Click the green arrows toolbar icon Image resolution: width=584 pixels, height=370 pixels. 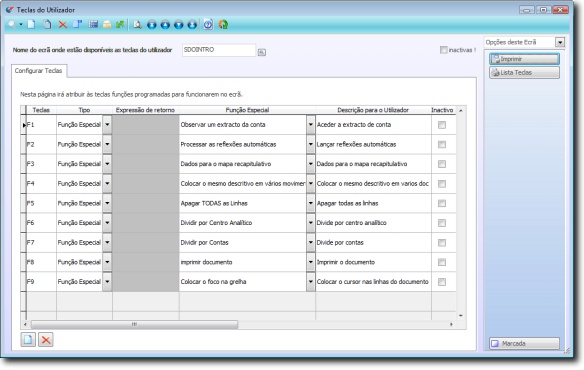(x=120, y=25)
